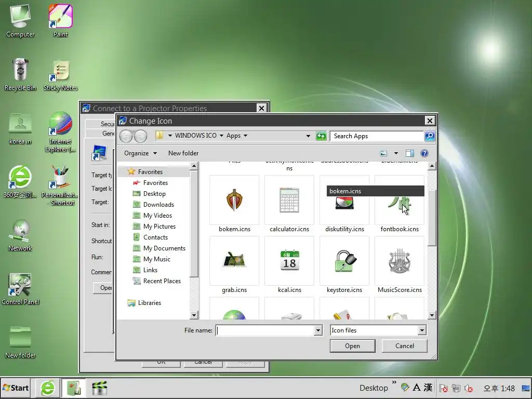Open Paint desktop shortcut
Viewport: 532px width, 399px height.
60,21
